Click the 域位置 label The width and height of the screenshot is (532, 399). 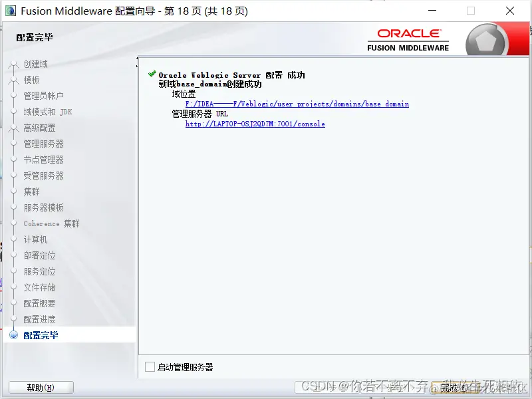coord(184,94)
